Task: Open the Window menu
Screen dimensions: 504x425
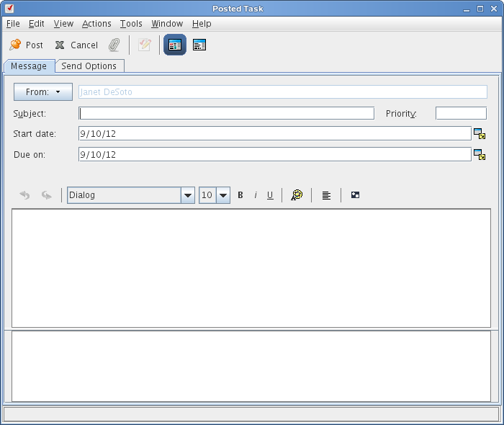Action: tap(167, 24)
